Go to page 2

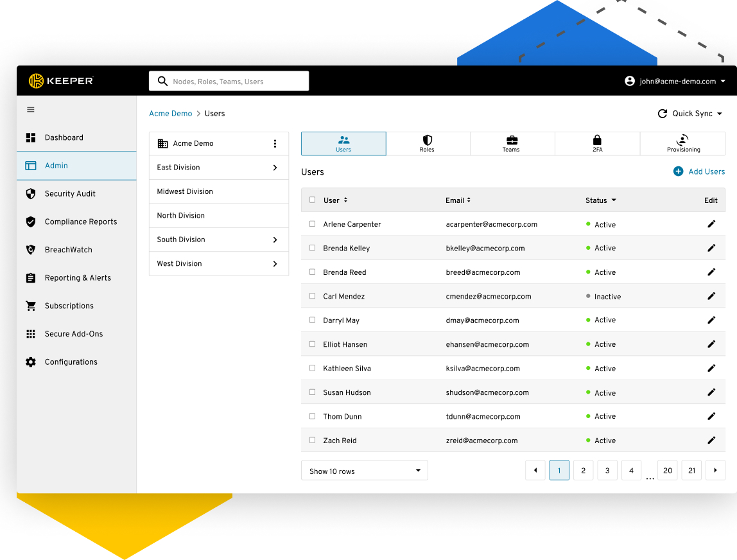[x=584, y=470]
